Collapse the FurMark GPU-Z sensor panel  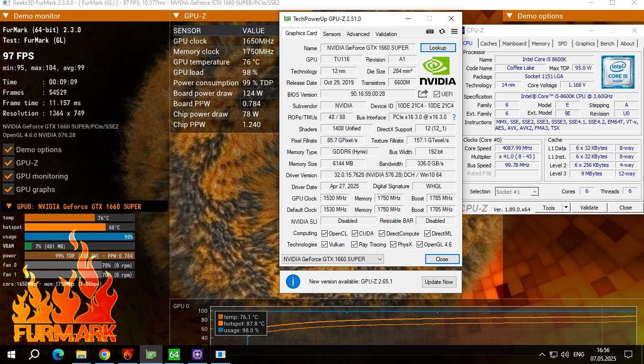coord(177,16)
